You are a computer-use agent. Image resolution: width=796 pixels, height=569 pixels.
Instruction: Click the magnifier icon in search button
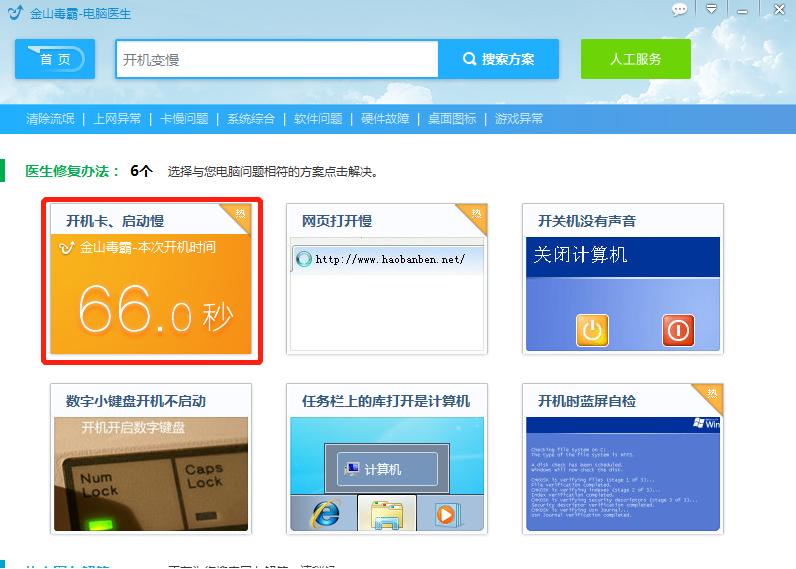pos(469,59)
